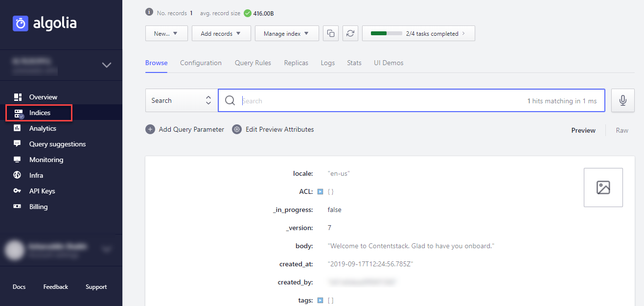644x306 pixels.
Task: Switch to the Configuration tab
Action: [x=201, y=63]
